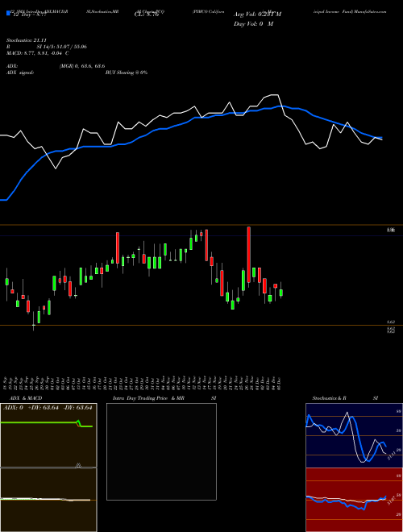Screen dimensions: 403x532
Task: Click the blue Stochastics panel chart
Action: click(354, 435)
